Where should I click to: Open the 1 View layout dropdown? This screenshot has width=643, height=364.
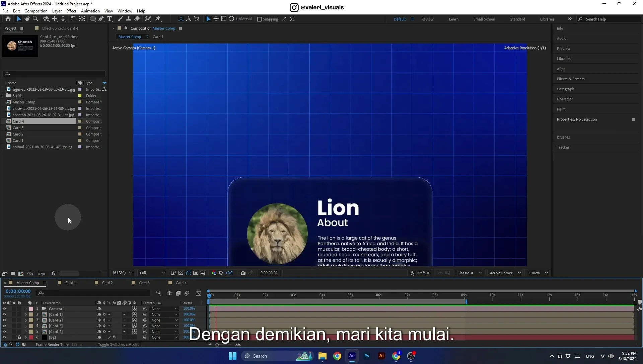[538, 273]
